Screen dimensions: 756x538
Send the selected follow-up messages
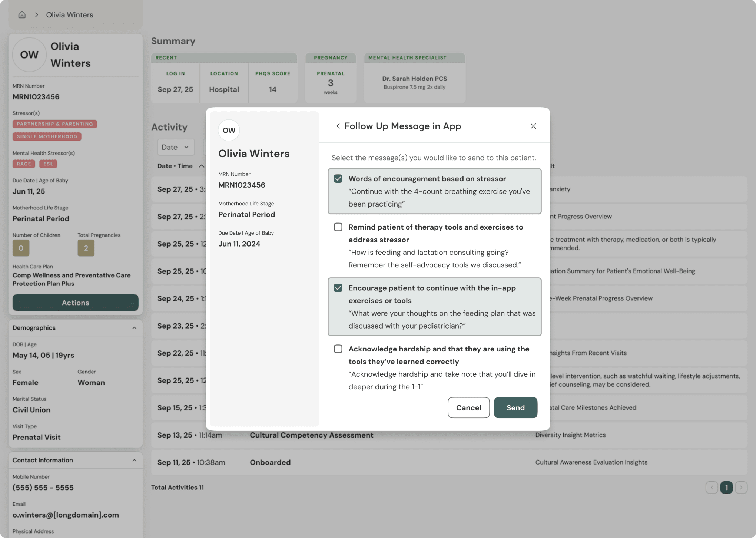(515, 407)
